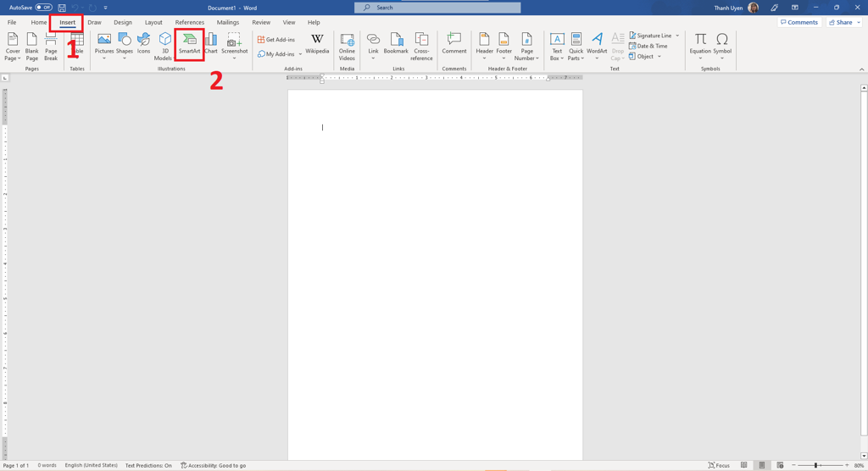Screen dimensions: 868x471
Task: Insert a Header
Action: [x=484, y=46]
